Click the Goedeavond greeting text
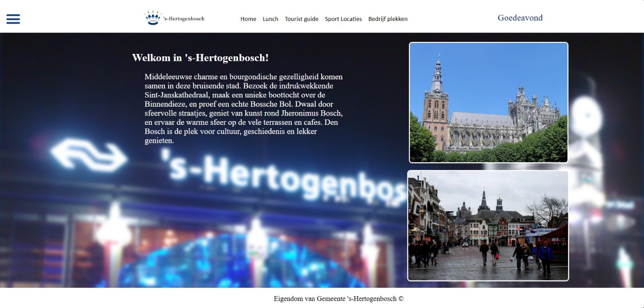The image size is (644, 308). [x=520, y=18]
